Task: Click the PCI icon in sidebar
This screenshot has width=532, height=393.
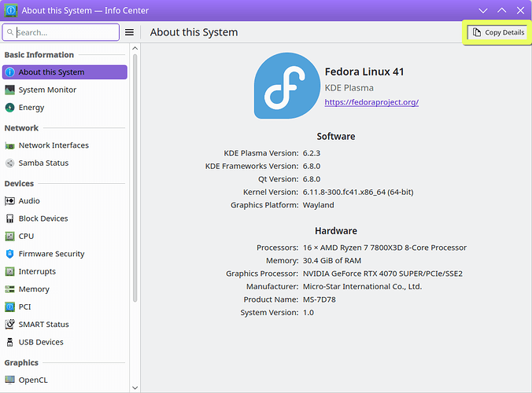Action: tap(10, 307)
